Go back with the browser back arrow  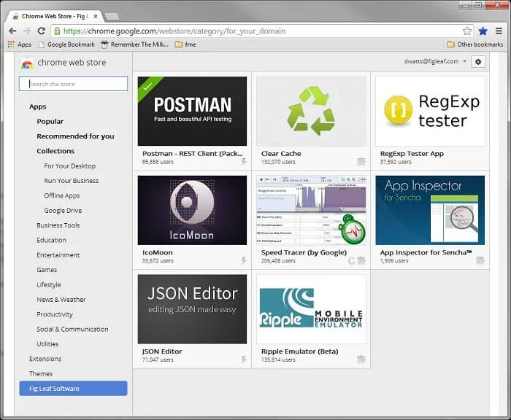(x=12, y=31)
